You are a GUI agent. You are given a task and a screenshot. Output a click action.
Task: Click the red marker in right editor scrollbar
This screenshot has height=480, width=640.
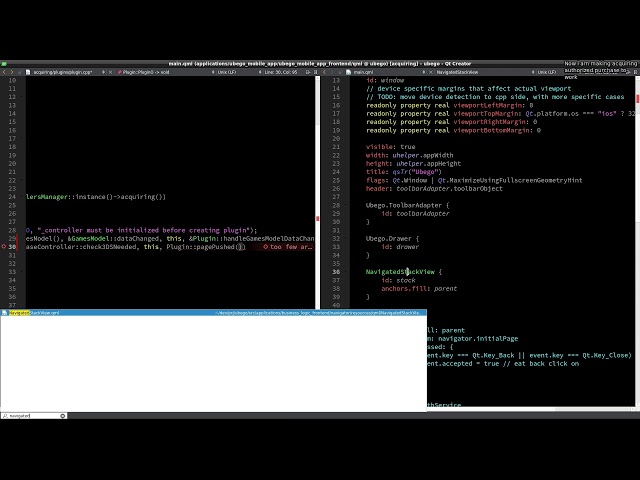coord(638,98)
